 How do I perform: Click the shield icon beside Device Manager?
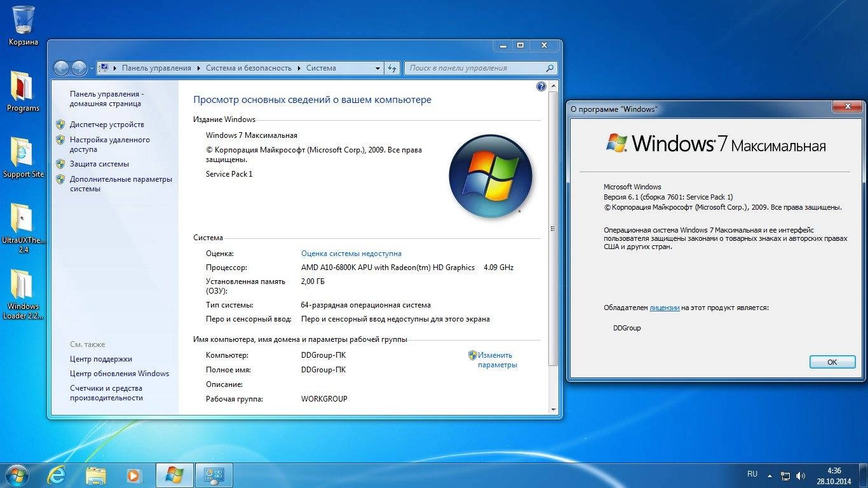click(x=60, y=125)
